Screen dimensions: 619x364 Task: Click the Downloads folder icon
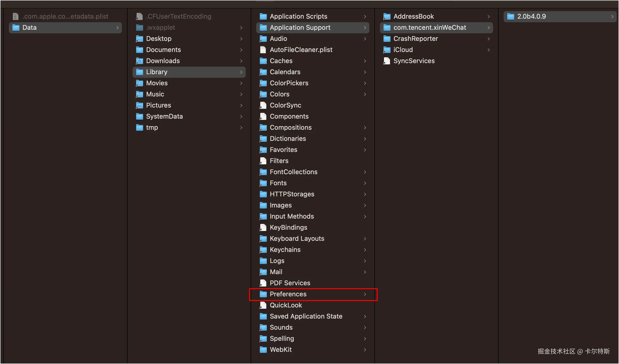point(139,61)
